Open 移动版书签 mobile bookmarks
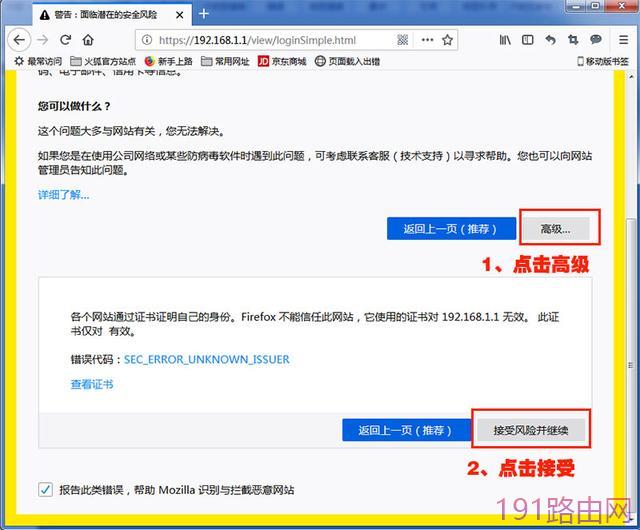Image resolution: width=640 pixels, height=530 pixels. tap(603, 61)
